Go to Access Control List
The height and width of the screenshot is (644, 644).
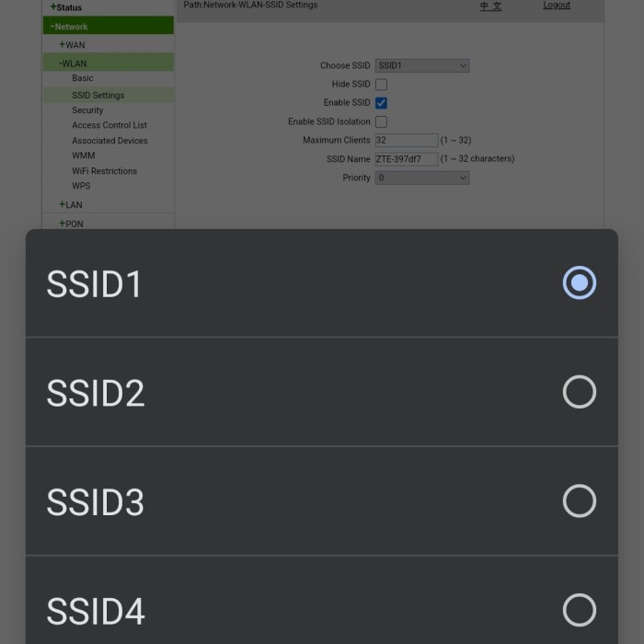pyautogui.click(x=109, y=125)
